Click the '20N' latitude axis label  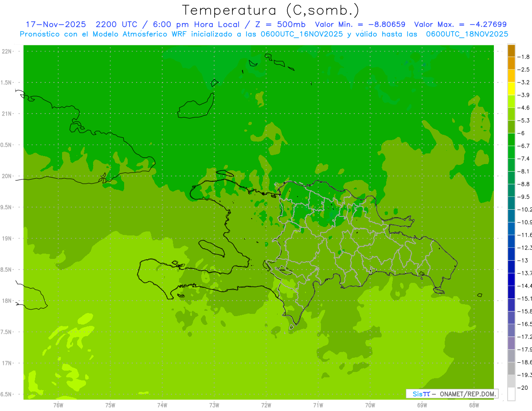click(8, 176)
